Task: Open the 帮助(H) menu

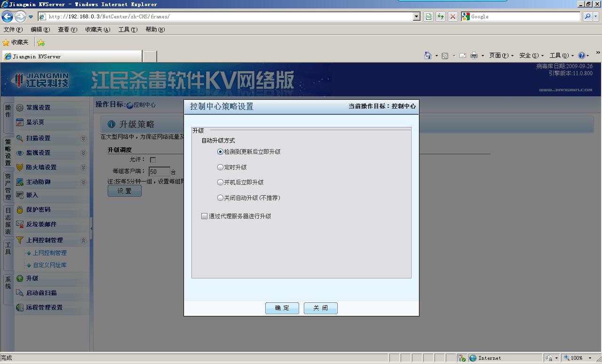Action: click(x=155, y=30)
